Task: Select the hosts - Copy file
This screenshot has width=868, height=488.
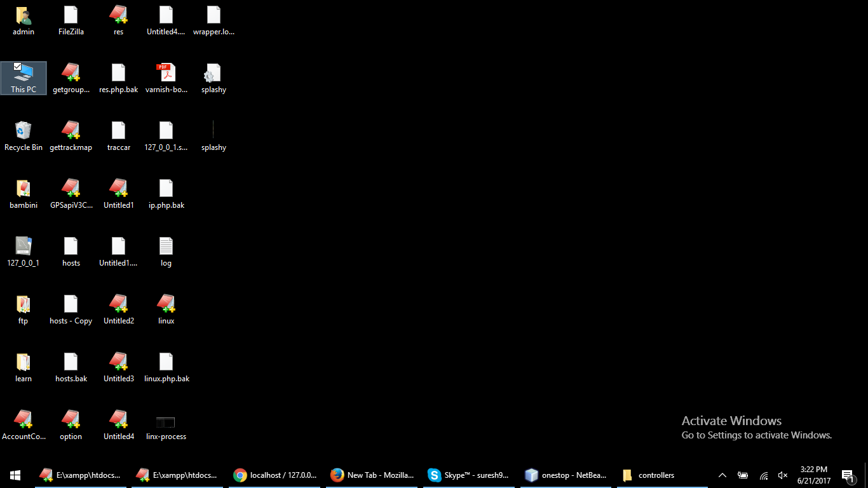Action: (x=71, y=304)
